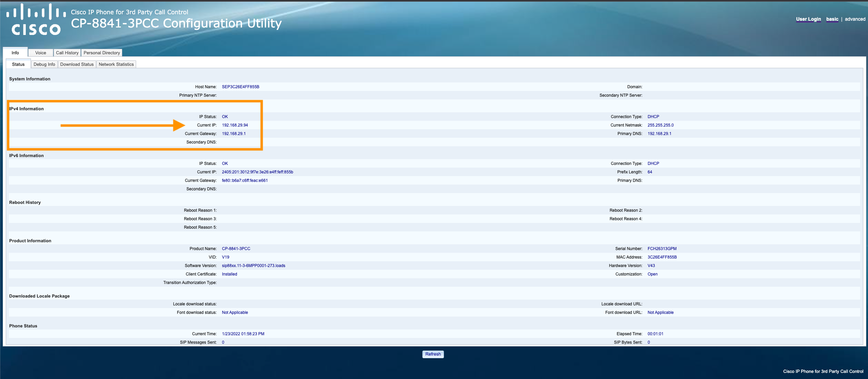Click the IPv6 IP Status OK value
The image size is (868, 379).
[x=225, y=164]
